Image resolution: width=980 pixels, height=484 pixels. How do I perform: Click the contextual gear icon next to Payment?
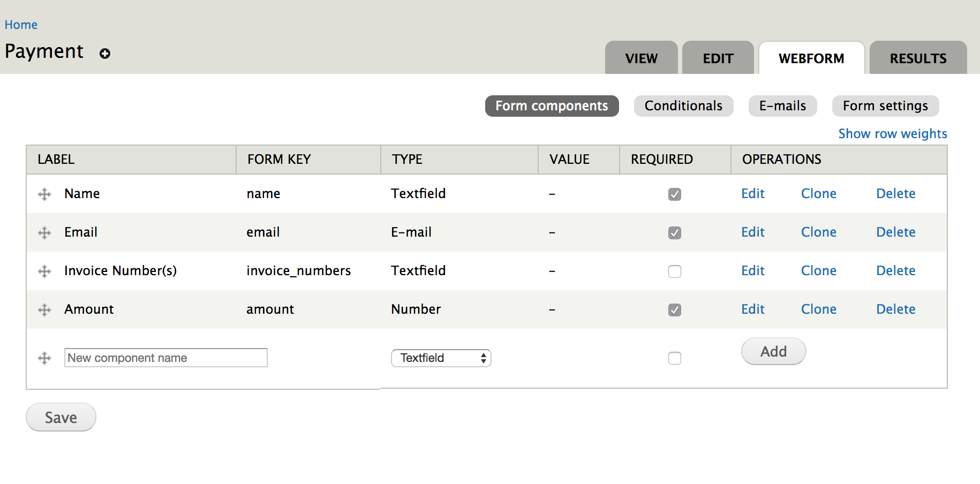[105, 54]
